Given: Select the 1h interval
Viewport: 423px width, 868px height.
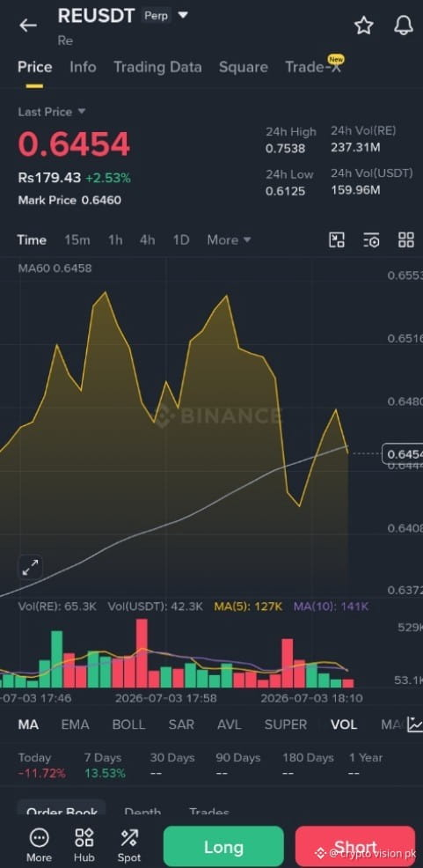Looking at the screenshot, I should pyautogui.click(x=115, y=239).
